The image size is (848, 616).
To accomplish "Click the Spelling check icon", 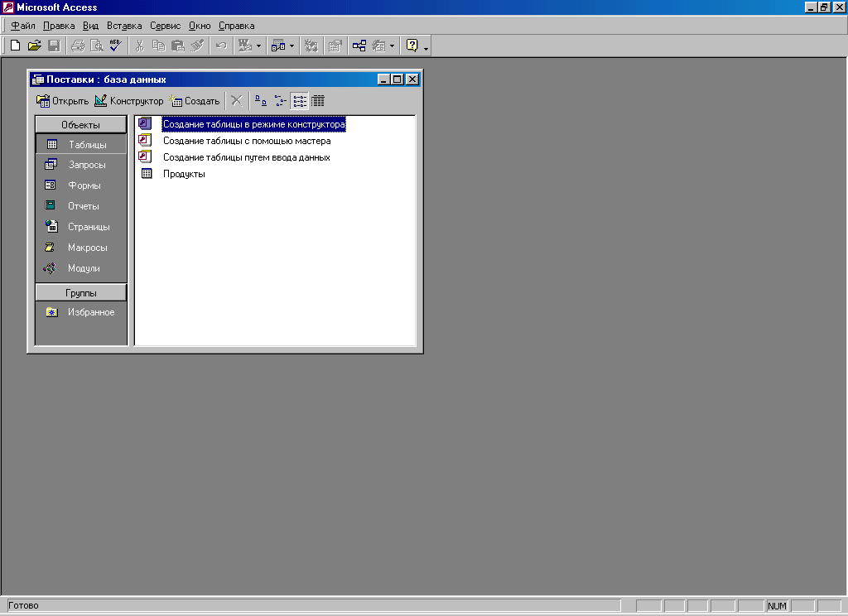I will pyautogui.click(x=115, y=46).
